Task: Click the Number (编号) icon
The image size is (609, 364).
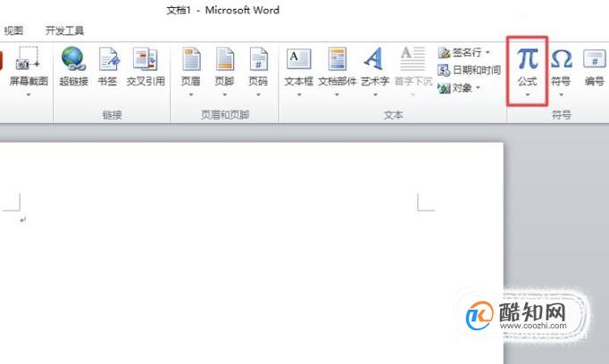Action: click(x=594, y=59)
